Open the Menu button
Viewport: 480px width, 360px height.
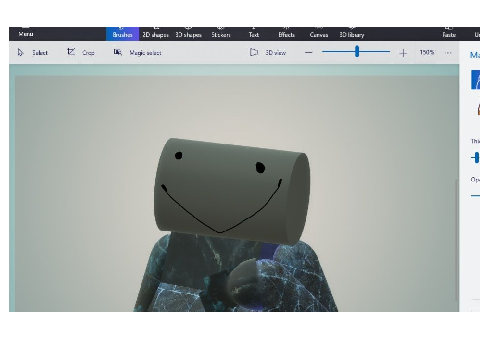coord(26,33)
